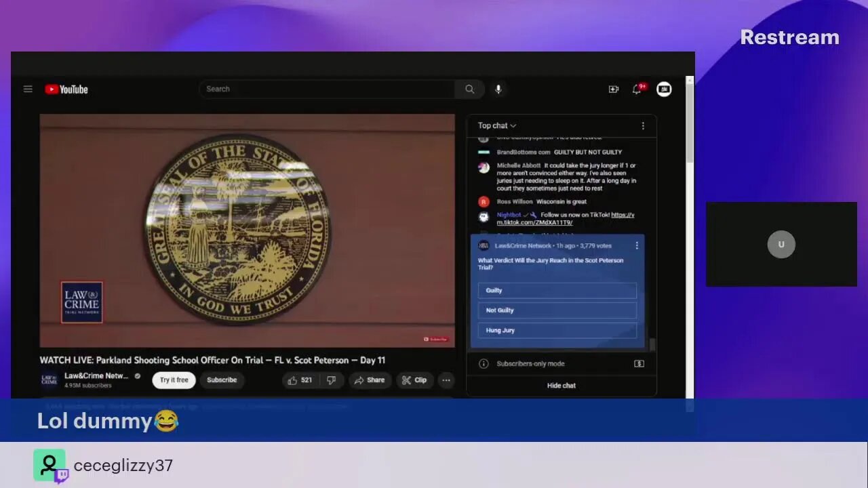Open the YouTube guide hamburger menu

(28, 89)
